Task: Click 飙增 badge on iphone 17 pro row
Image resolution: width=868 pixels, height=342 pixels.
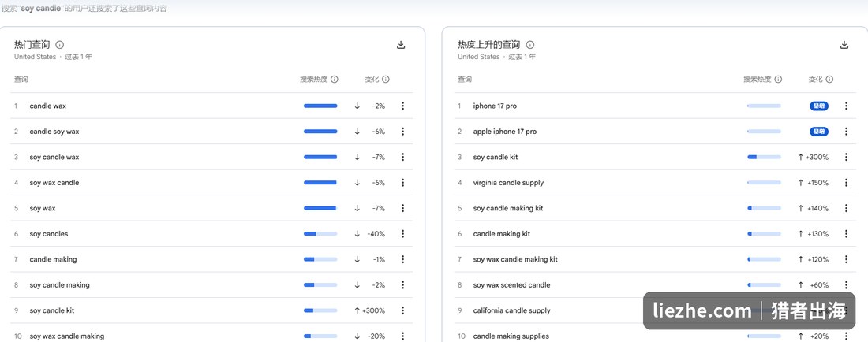Action: 819,106
